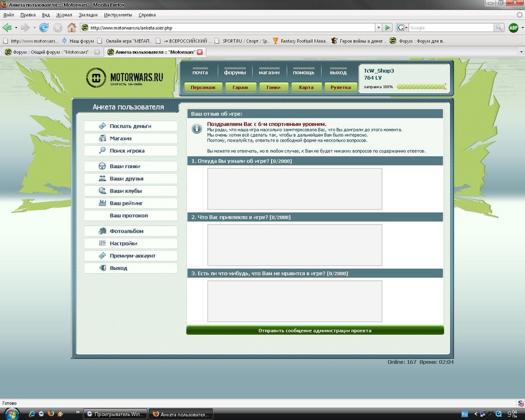Click the Windows Start orb
Image resolution: width=525 pixels, height=420 pixels.
click(x=11, y=414)
